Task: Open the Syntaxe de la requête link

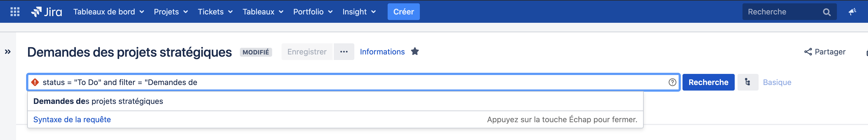Action: [x=72, y=119]
